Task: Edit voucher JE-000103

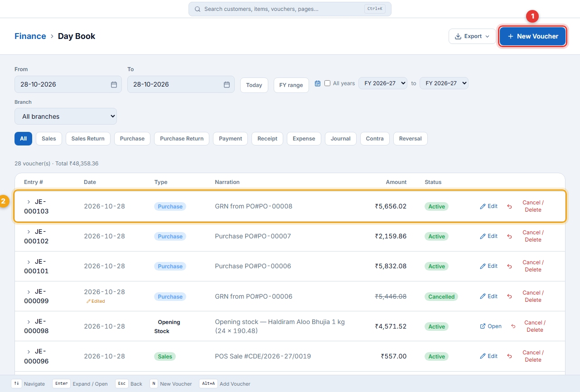Action: (x=489, y=206)
